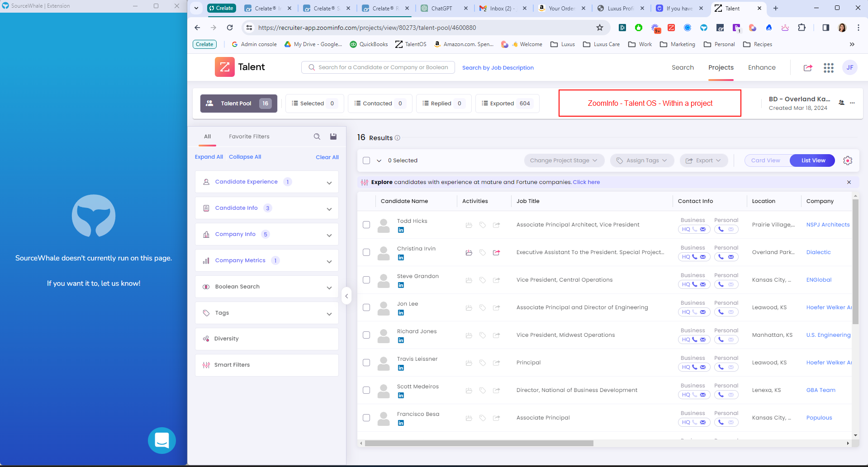Open Change Project Stage dropdown
This screenshot has width=868, height=467.
[564, 160]
